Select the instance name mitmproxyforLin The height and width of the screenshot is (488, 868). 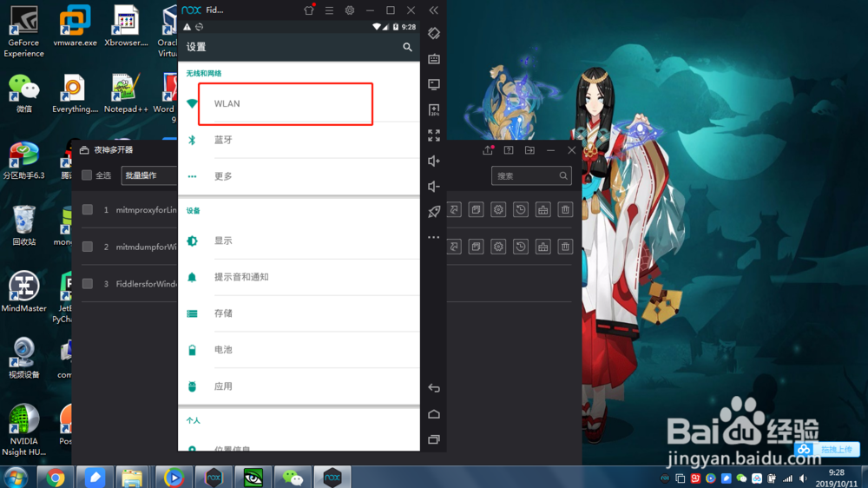pos(146,210)
